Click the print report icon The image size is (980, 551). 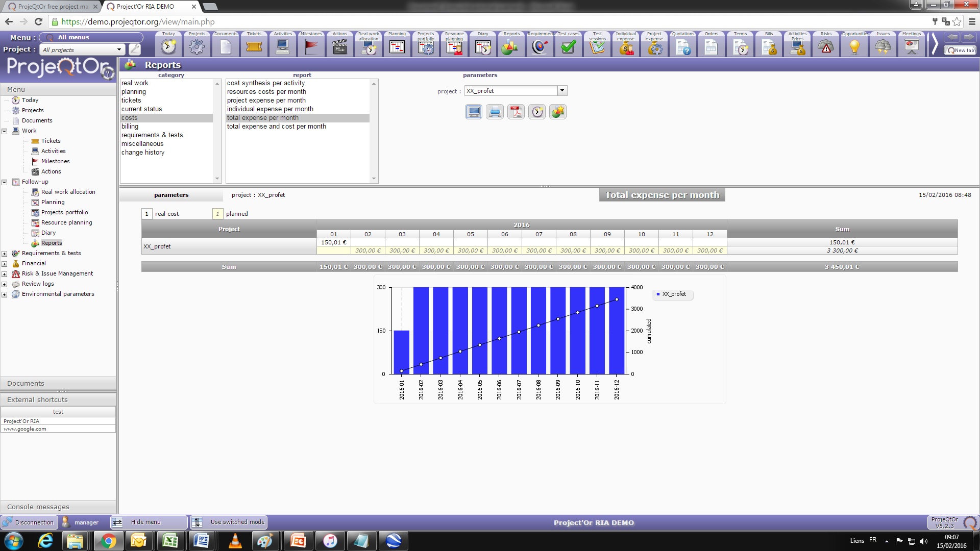click(x=495, y=112)
